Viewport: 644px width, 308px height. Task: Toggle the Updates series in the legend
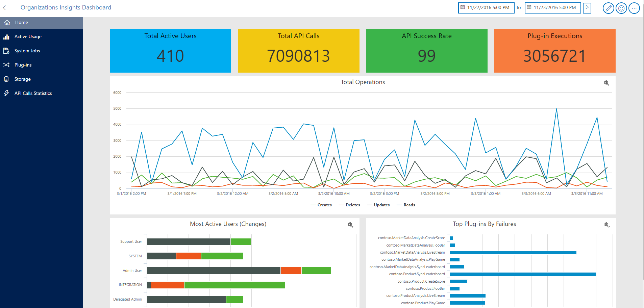click(378, 205)
